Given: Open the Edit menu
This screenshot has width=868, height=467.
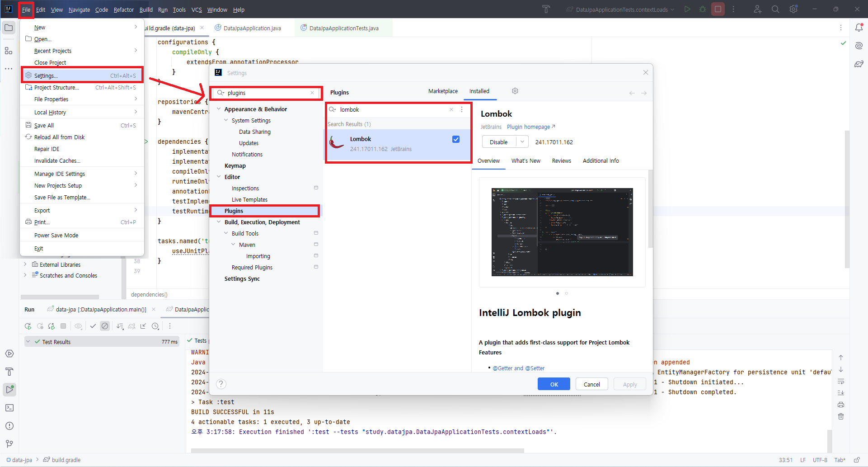Looking at the screenshot, I should click(x=41, y=9).
